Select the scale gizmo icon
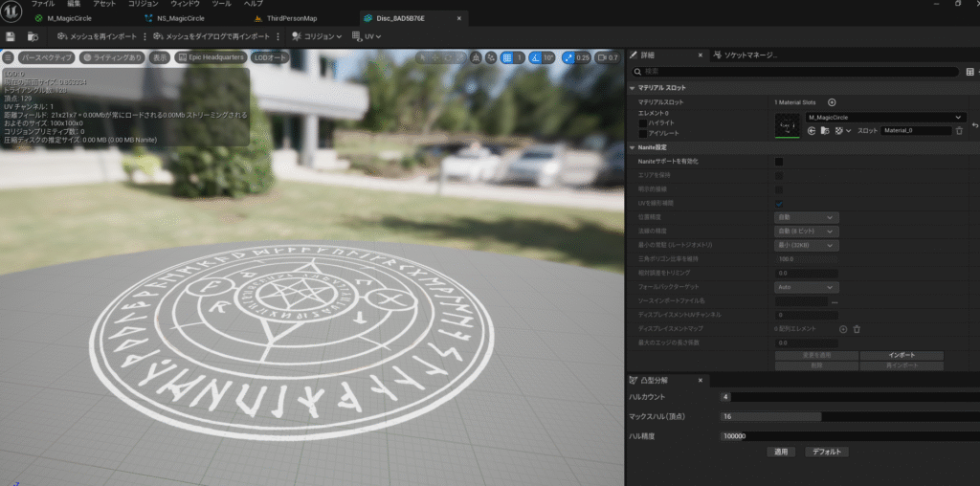Image resolution: width=980 pixels, height=486 pixels. point(460,57)
